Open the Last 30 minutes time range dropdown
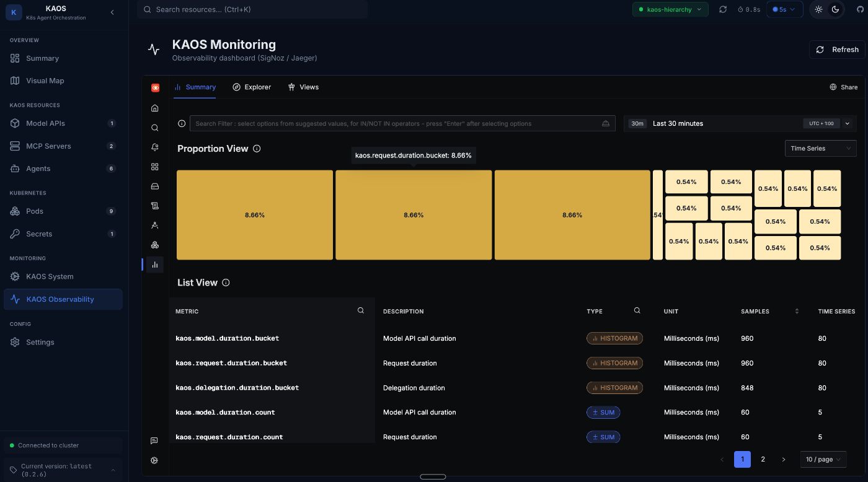The width and height of the screenshot is (868, 482). coord(678,123)
